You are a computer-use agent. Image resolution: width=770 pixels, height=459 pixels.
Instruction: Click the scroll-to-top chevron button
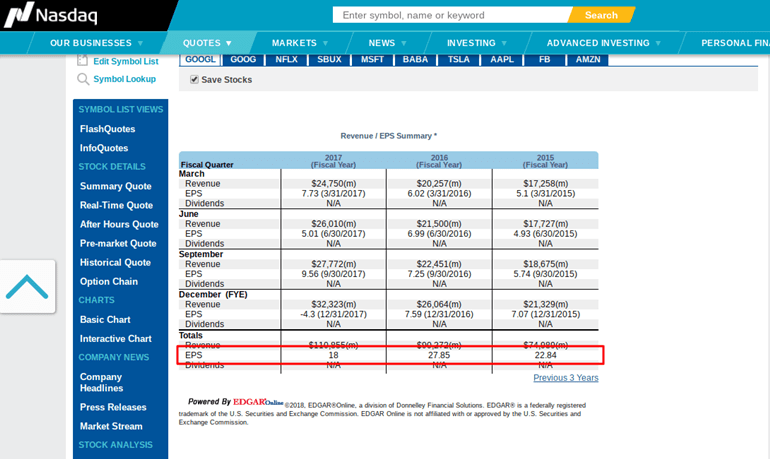pos(28,286)
